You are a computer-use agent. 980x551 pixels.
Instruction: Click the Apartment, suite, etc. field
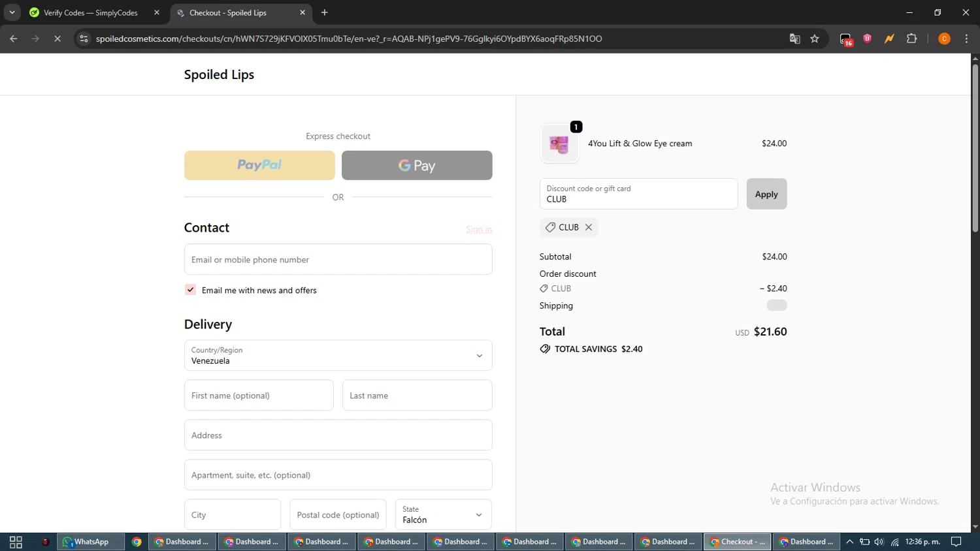(x=338, y=475)
